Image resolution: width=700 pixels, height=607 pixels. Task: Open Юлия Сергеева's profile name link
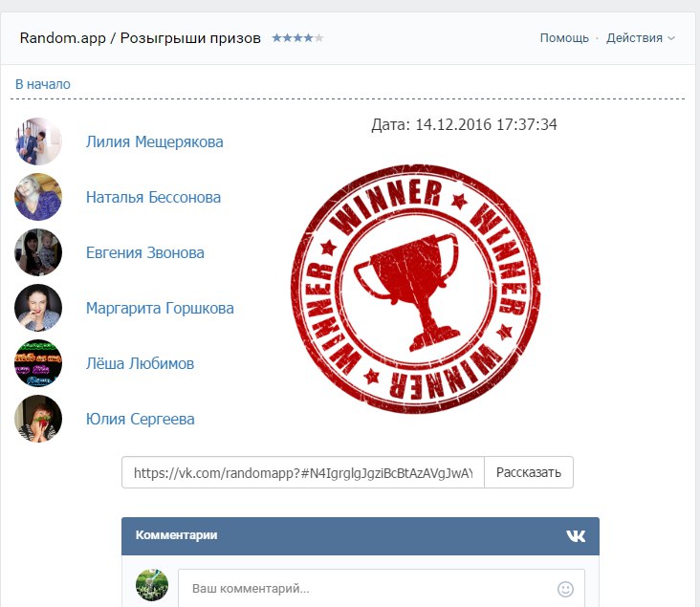pos(141,419)
